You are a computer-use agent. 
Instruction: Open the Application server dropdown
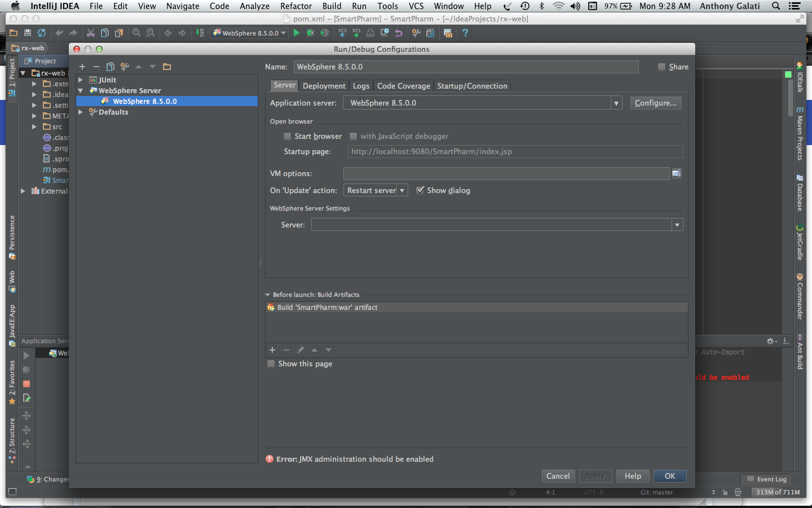(616, 103)
